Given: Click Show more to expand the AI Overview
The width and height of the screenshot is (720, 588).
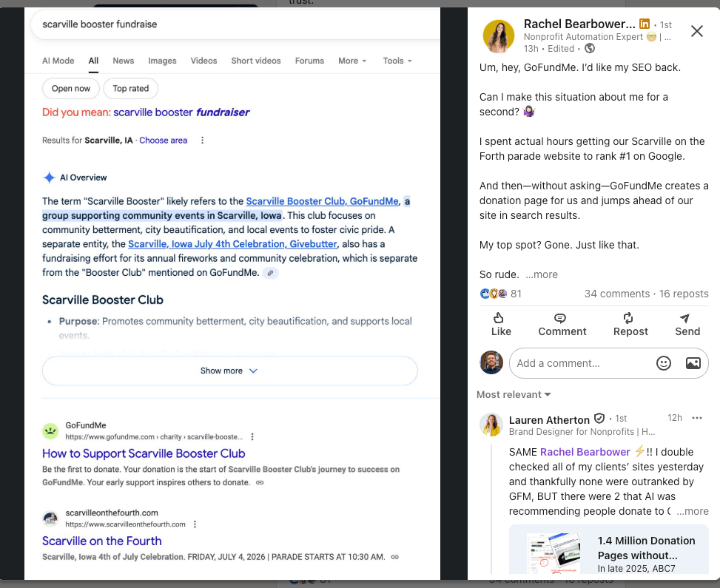Looking at the screenshot, I should (229, 370).
